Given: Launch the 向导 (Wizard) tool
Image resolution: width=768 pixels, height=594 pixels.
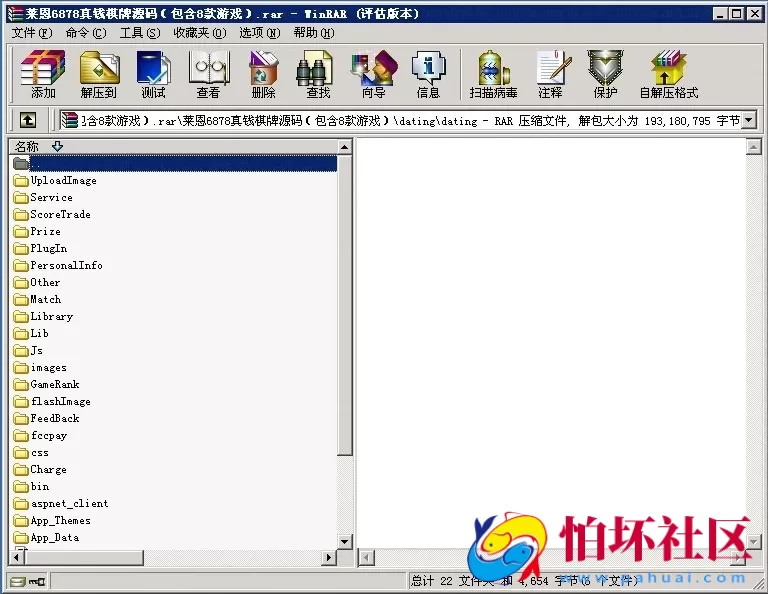Looking at the screenshot, I should [x=373, y=74].
